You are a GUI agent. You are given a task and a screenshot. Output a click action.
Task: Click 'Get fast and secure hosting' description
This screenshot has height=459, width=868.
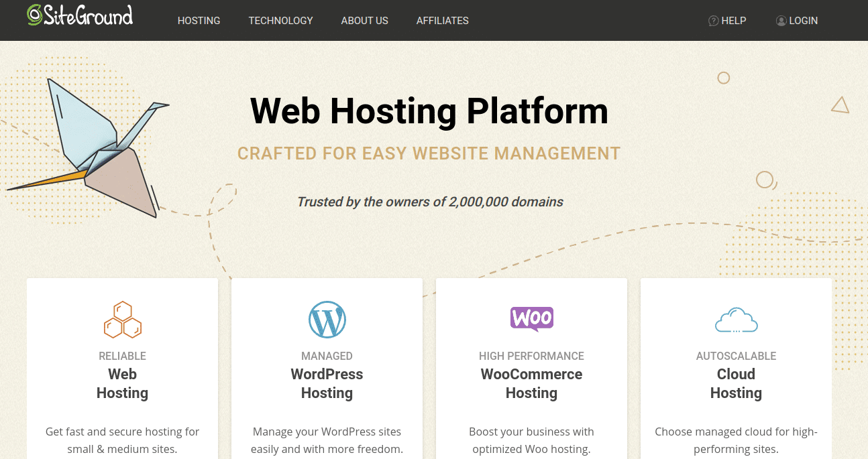point(122,440)
